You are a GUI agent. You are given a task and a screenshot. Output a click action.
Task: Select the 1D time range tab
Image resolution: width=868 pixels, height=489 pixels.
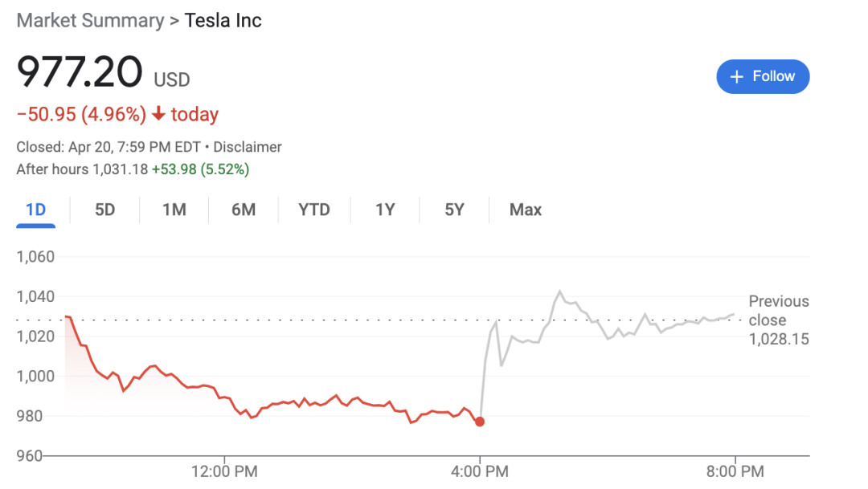pos(35,210)
